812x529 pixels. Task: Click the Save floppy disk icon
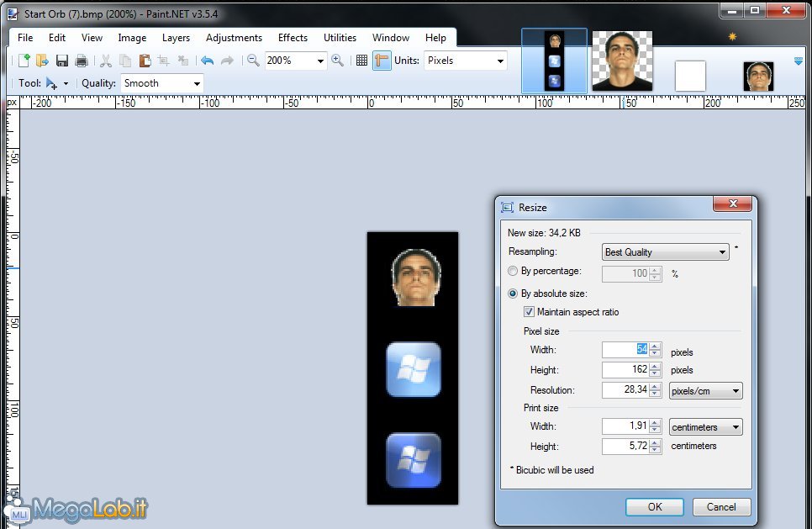tap(62, 61)
